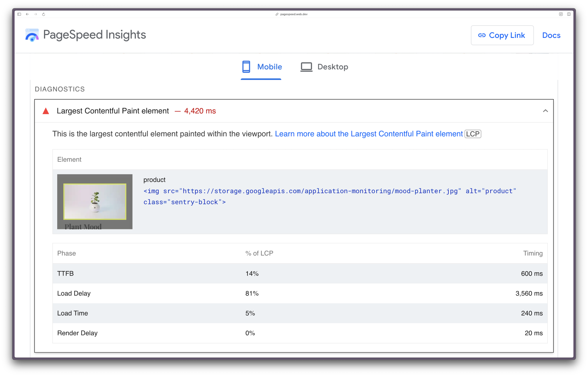Click the mood-planter product thumbnail
Image resolution: width=588 pixels, height=376 pixels.
coord(95,201)
